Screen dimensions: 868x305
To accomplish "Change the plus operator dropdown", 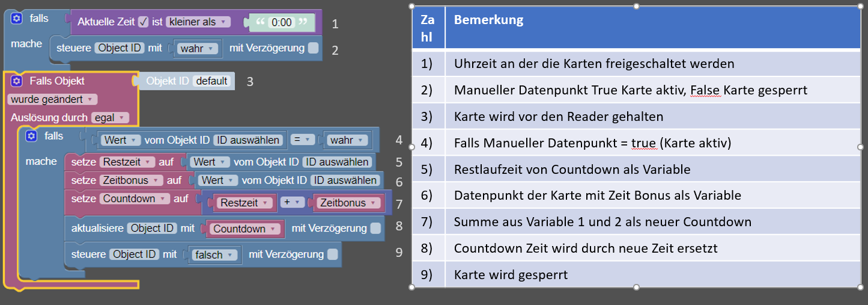I will 291,203.
